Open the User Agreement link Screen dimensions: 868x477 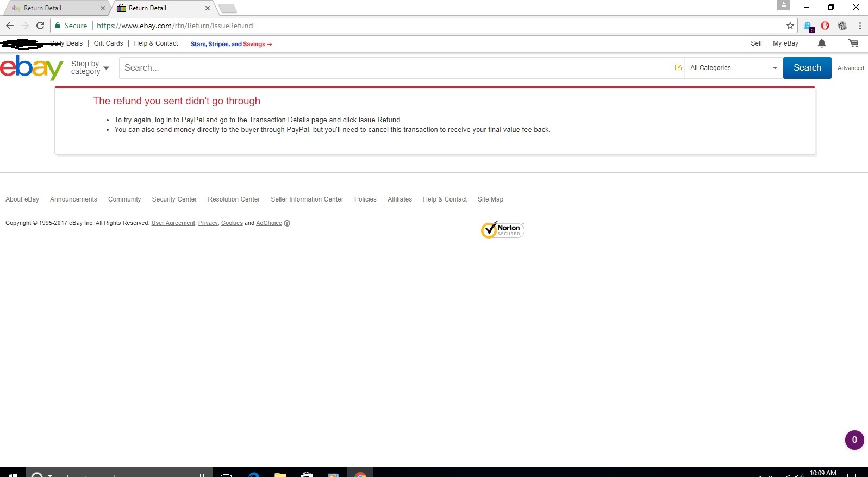(173, 223)
